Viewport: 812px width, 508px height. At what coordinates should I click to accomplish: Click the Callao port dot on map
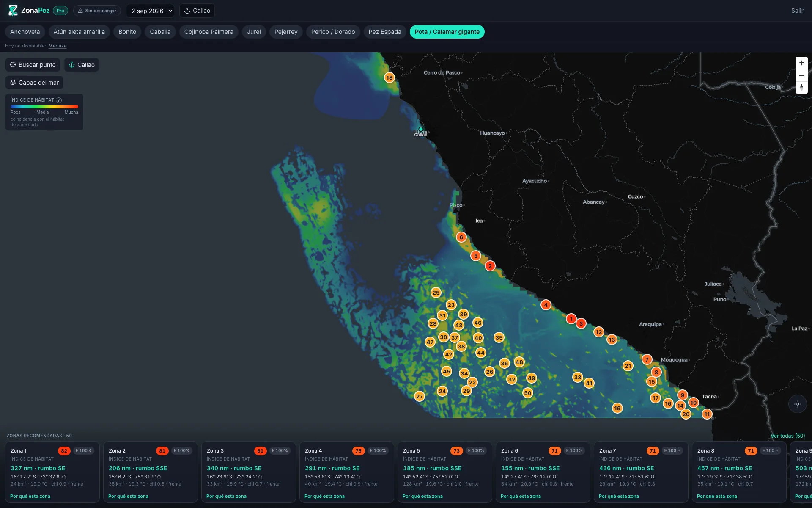421,129
